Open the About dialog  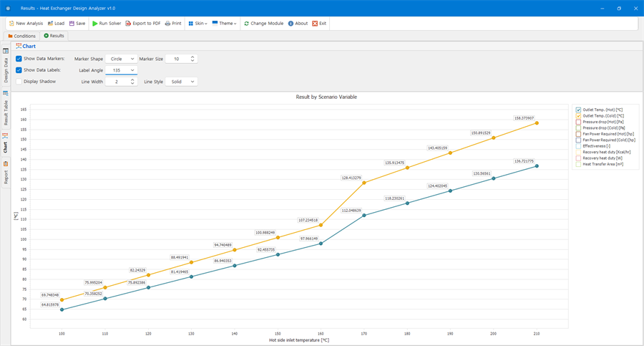(298, 24)
